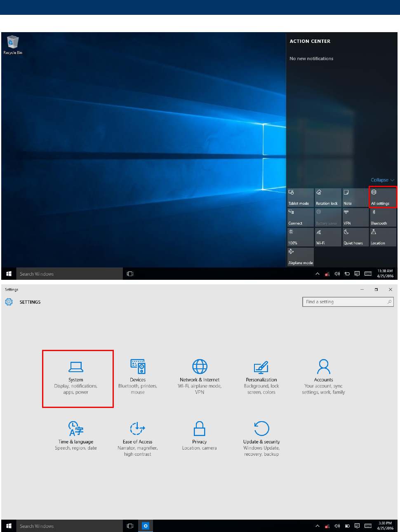The image size is (400, 532).
Task: Toggle Location quick action
Action: [383, 237]
